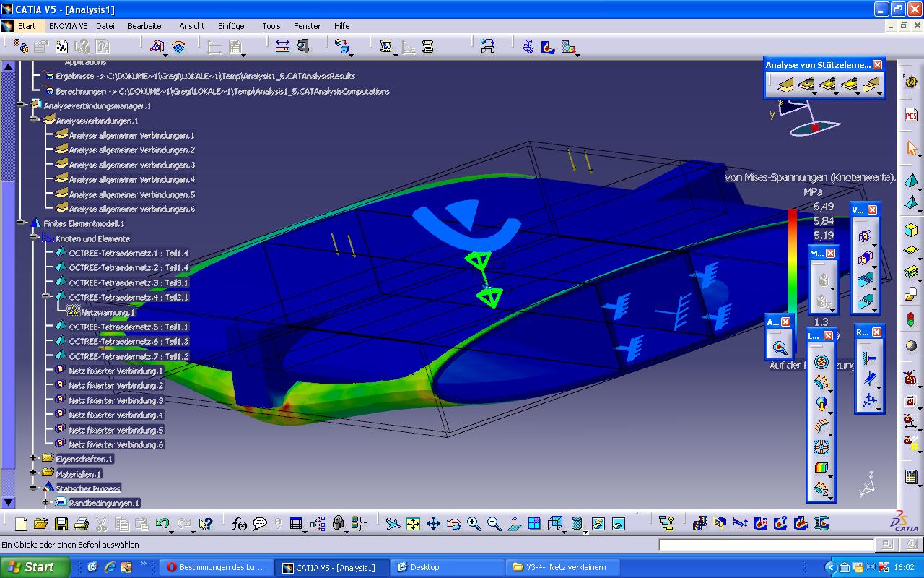Click the orange Select arrow tool
The width and height of the screenshot is (924, 578).
point(911,148)
